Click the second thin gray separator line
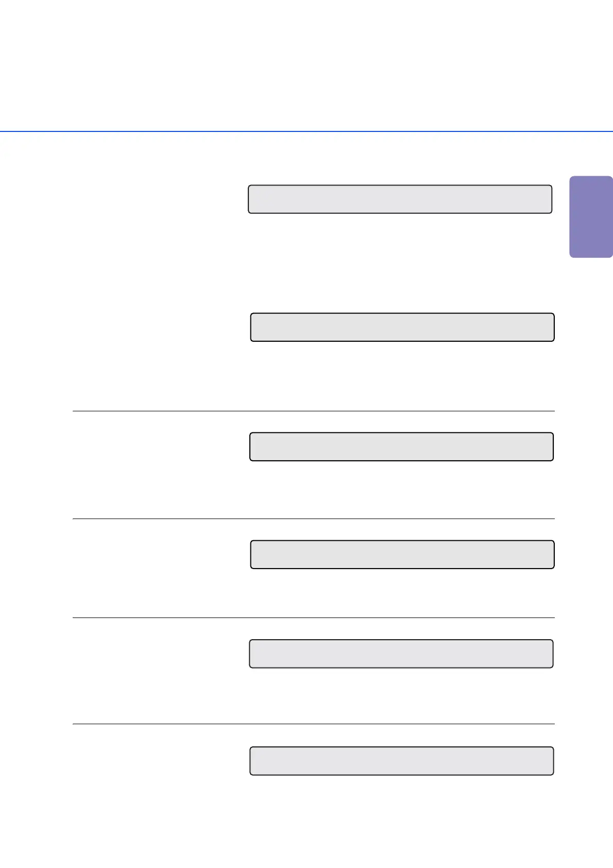 pos(313,519)
